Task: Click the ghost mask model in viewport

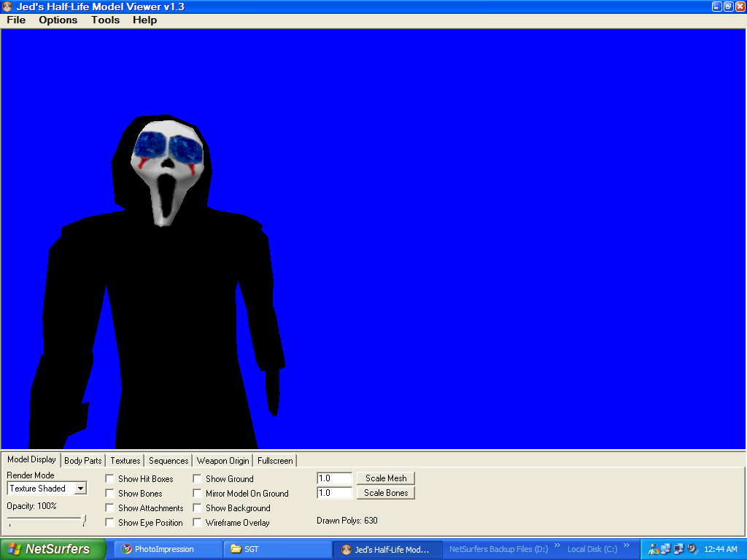Action: (x=169, y=172)
